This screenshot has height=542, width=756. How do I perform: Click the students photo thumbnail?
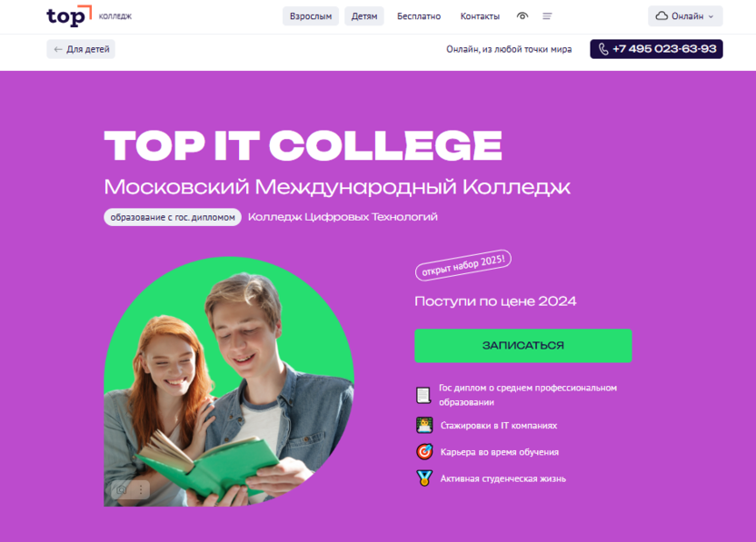tap(229, 381)
